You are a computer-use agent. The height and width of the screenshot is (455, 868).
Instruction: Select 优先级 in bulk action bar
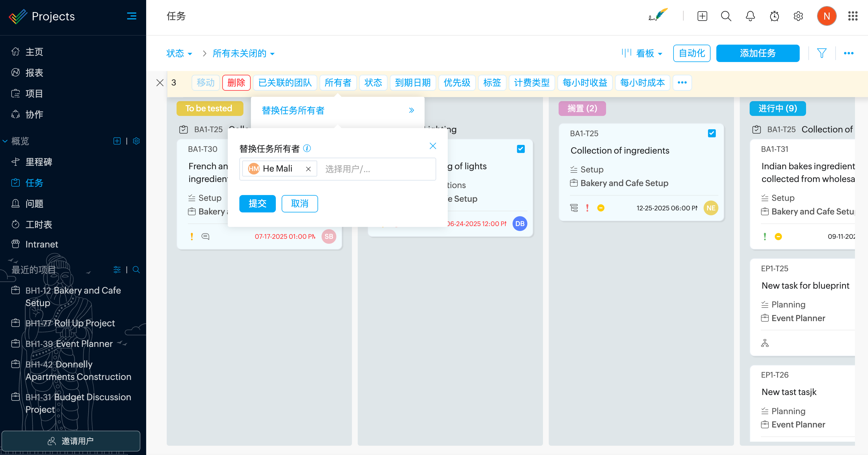click(x=457, y=83)
